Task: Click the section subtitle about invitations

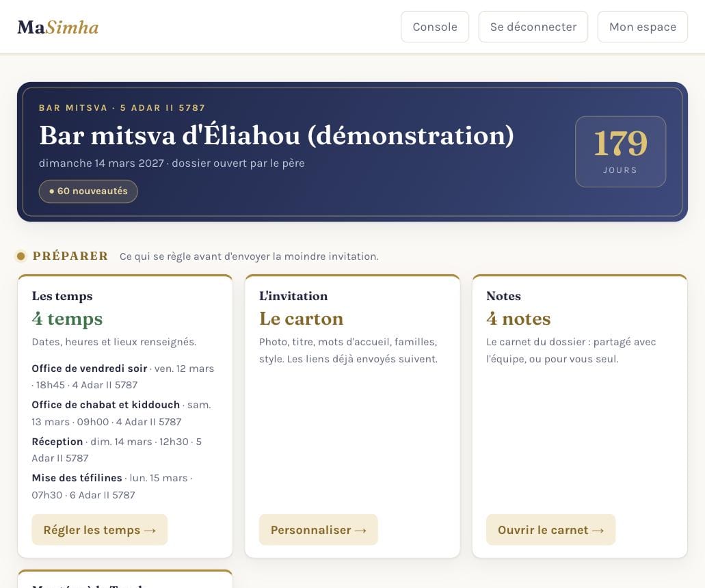Action: coord(249,256)
